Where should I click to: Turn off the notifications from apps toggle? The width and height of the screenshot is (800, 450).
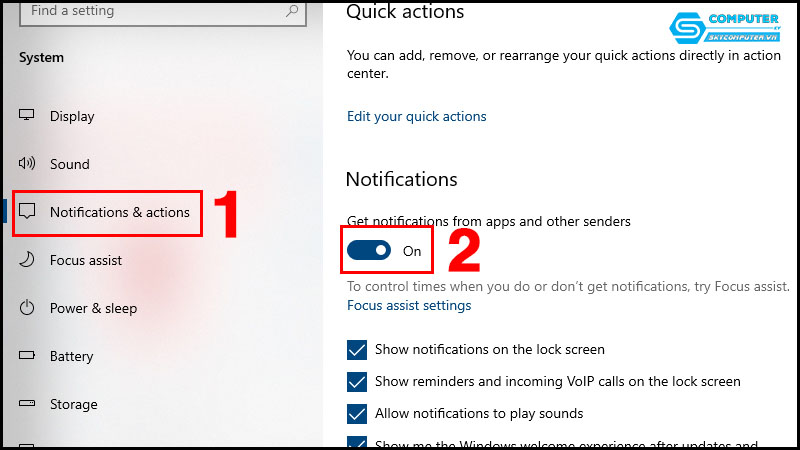tap(368, 251)
